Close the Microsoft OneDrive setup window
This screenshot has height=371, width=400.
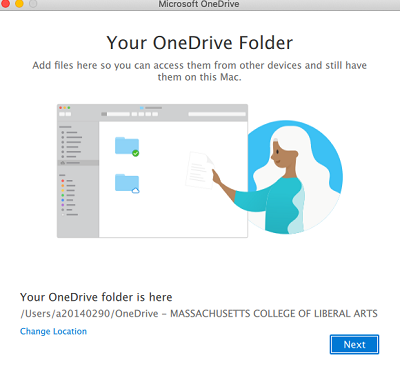5,3
